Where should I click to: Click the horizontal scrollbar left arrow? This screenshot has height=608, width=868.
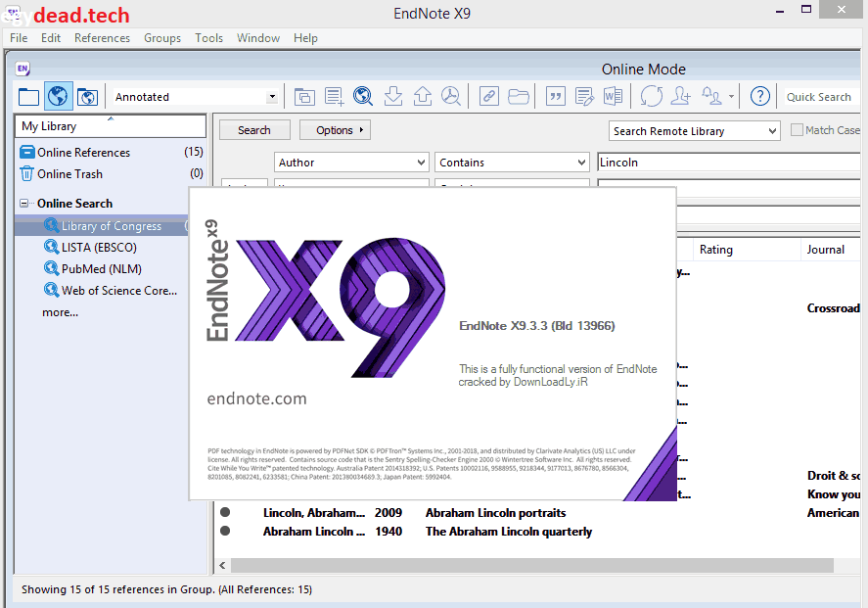tap(221, 565)
